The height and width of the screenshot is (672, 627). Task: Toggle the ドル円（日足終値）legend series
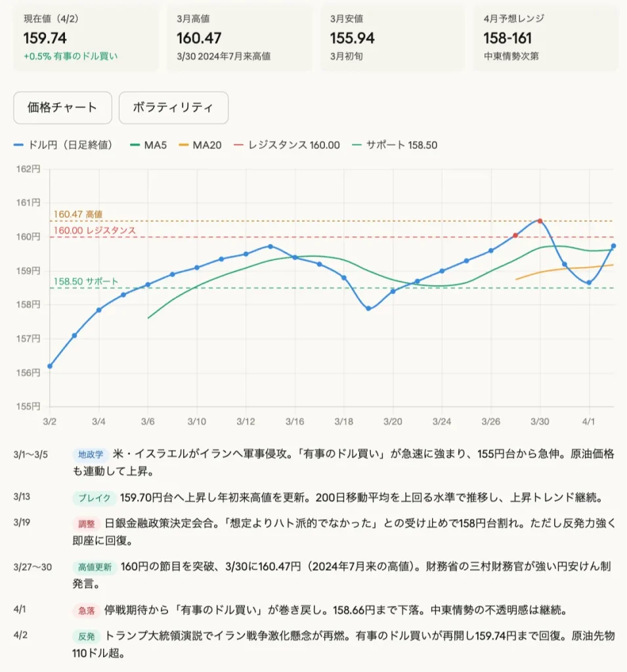[x=62, y=145]
